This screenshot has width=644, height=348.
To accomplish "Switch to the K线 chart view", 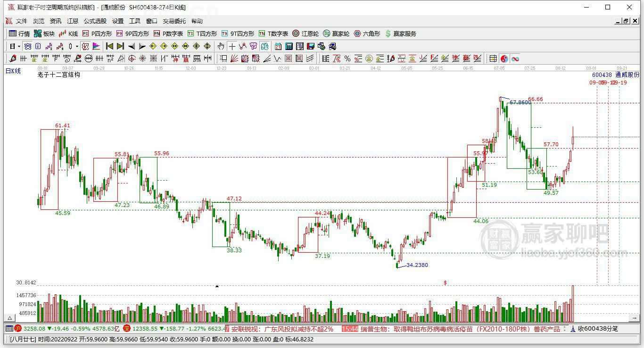I will pyautogui.click(x=68, y=33).
